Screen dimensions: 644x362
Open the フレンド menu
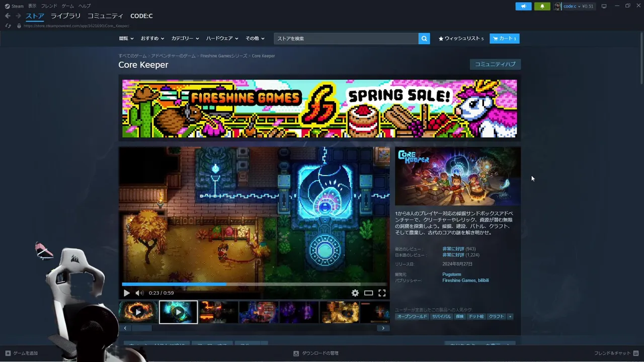tap(49, 6)
